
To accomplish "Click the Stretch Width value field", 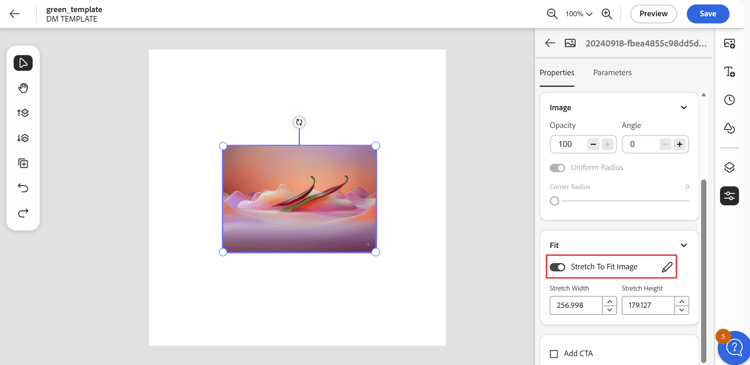I will click(576, 305).
